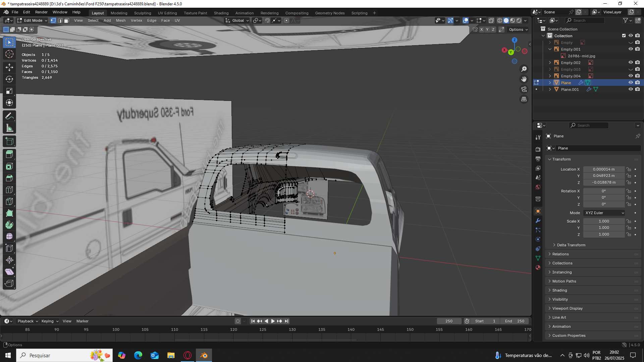Open the Modifiers properties tab wrench icon

(538, 221)
